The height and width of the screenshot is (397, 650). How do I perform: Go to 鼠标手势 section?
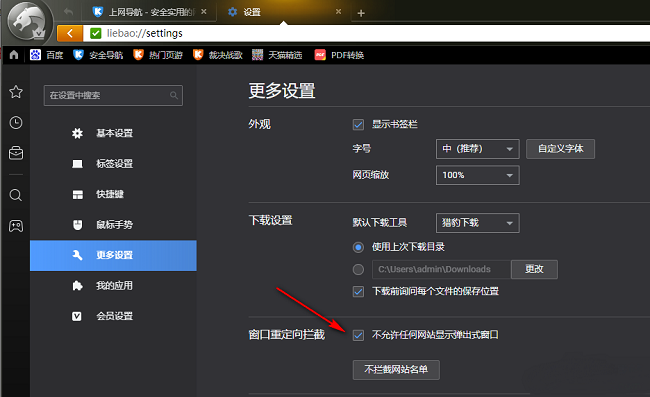point(113,225)
